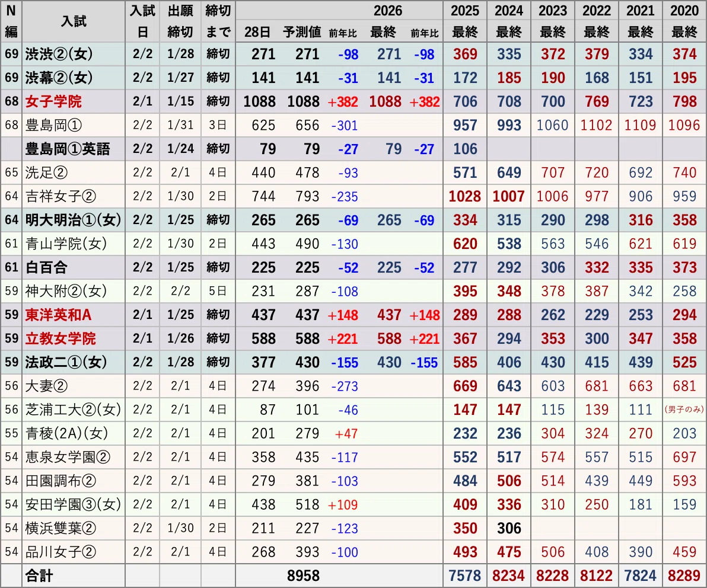Select the 田園調布② row label

tap(61, 481)
